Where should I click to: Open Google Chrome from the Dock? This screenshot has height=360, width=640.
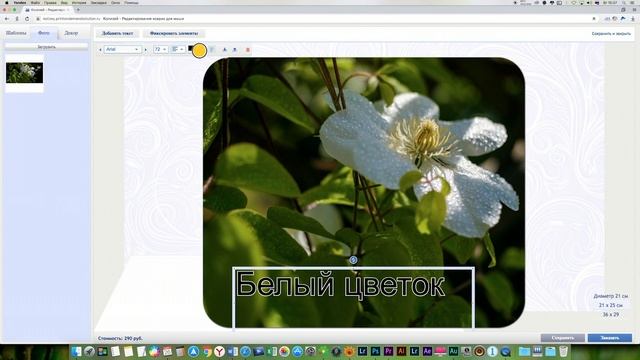coord(207,351)
